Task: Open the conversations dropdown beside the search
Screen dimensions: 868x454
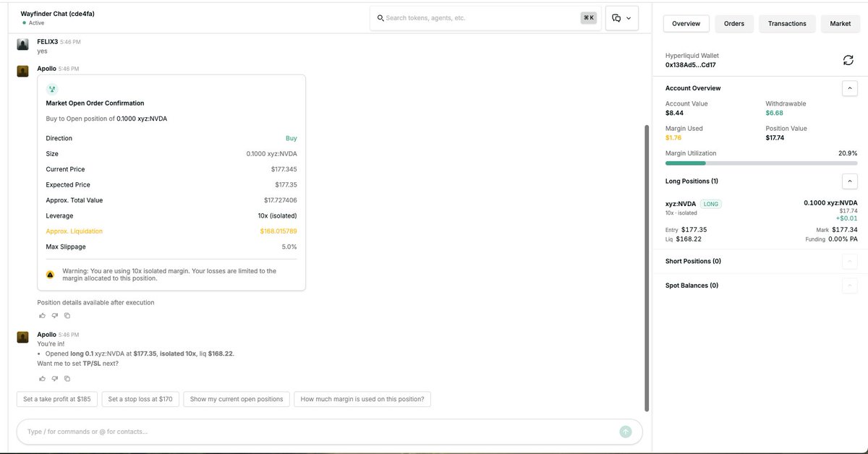Action: (621, 18)
